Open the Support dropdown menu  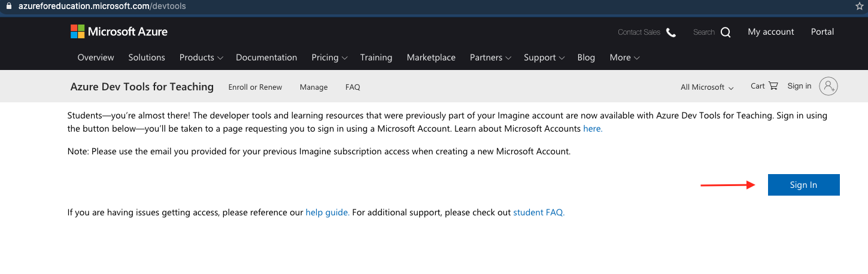(544, 57)
